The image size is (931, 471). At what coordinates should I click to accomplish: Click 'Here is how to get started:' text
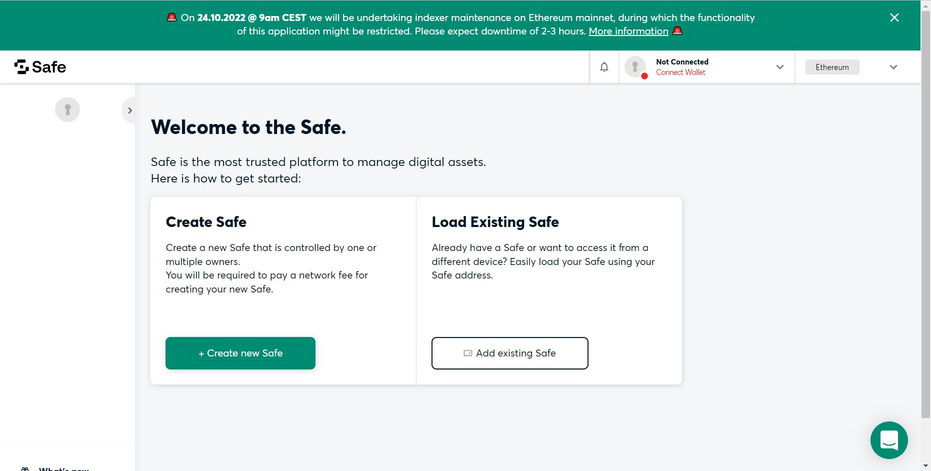point(226,178)
